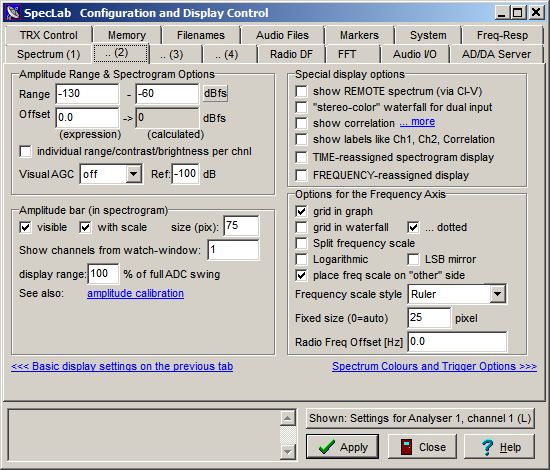
Task: Toggle amplitude bar visible checkbox
Action: [x=26, y=227]
